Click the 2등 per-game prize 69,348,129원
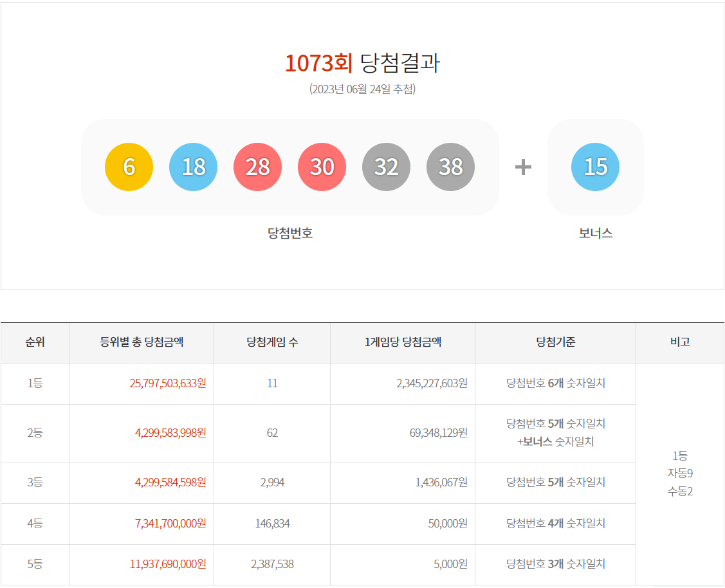Viewport: 725px width, 588px height. point(438,433)
